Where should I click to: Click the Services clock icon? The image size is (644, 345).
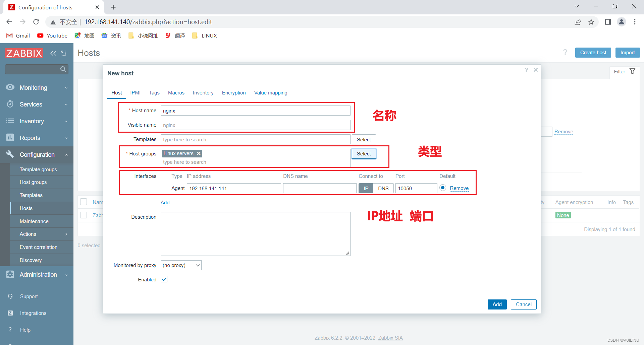(10, 104)
